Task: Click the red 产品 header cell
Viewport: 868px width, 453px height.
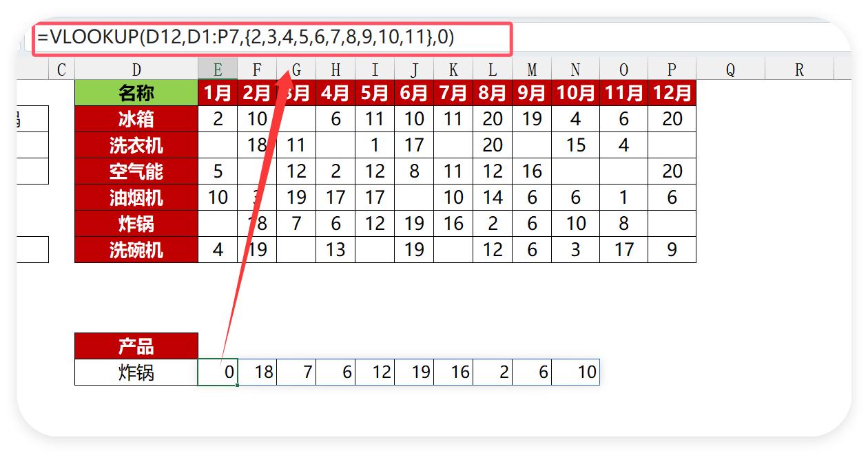Action: (136, 346)
